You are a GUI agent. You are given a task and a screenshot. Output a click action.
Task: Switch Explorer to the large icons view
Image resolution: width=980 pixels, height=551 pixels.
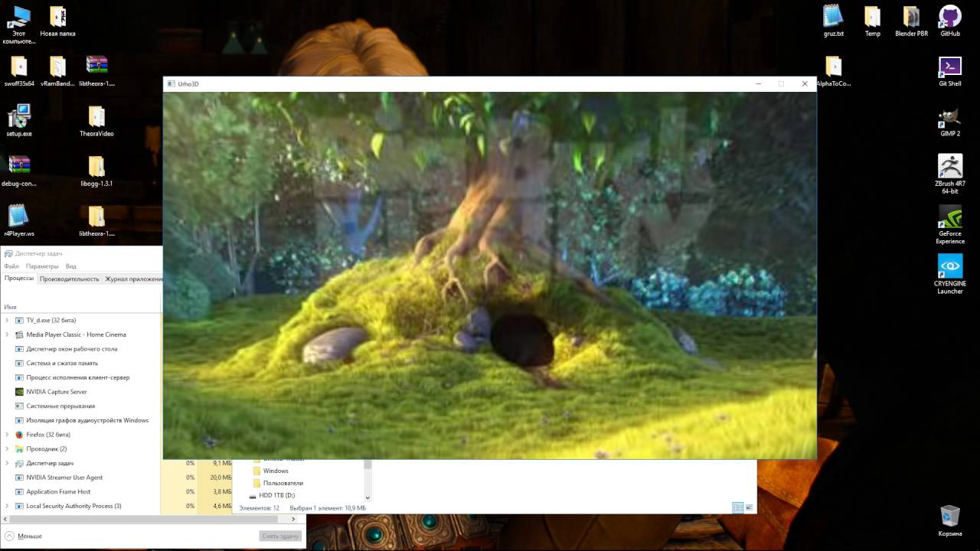(749, 507)
